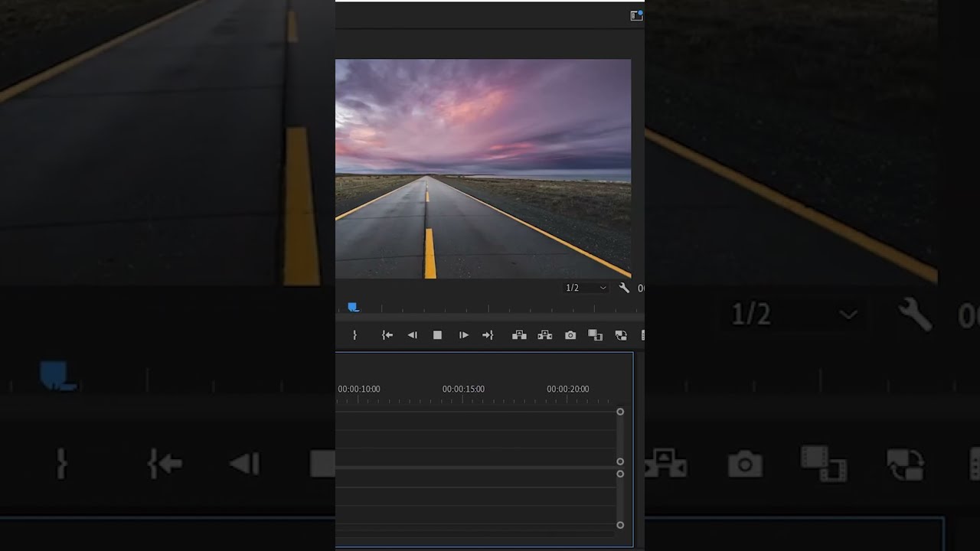Jump to the Out point

tap(488, 335)
